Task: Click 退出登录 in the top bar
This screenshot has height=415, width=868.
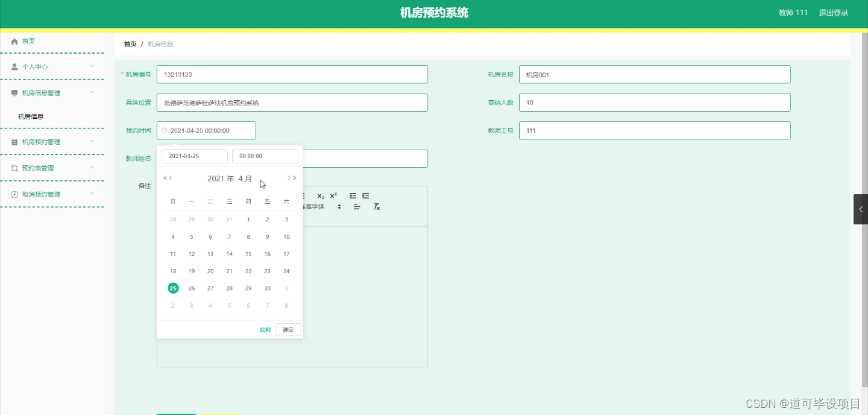Action: pyautogui.click(x=833, y=12)
